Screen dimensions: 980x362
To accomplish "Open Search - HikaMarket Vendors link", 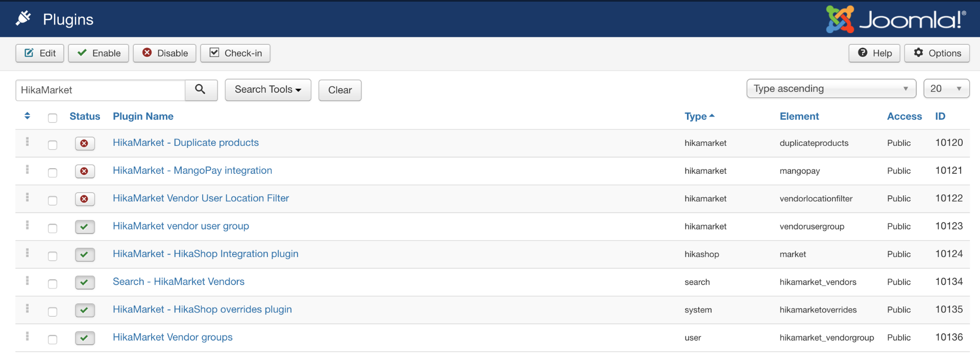I will click(179, 281).
